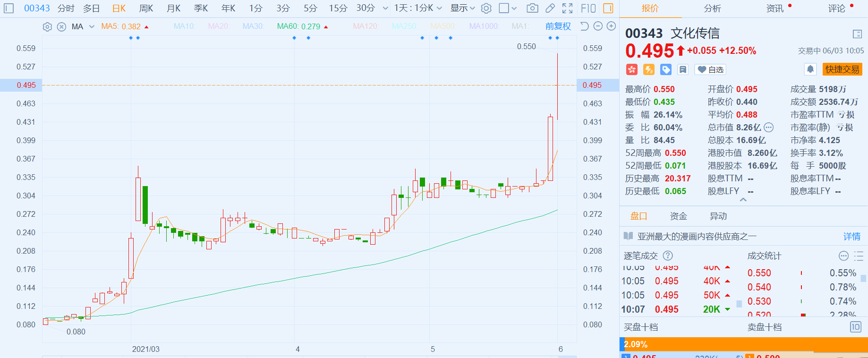Toggle the left sidebar panel icon
This screenshot has height=358, width=868.
tap(9, 8)
